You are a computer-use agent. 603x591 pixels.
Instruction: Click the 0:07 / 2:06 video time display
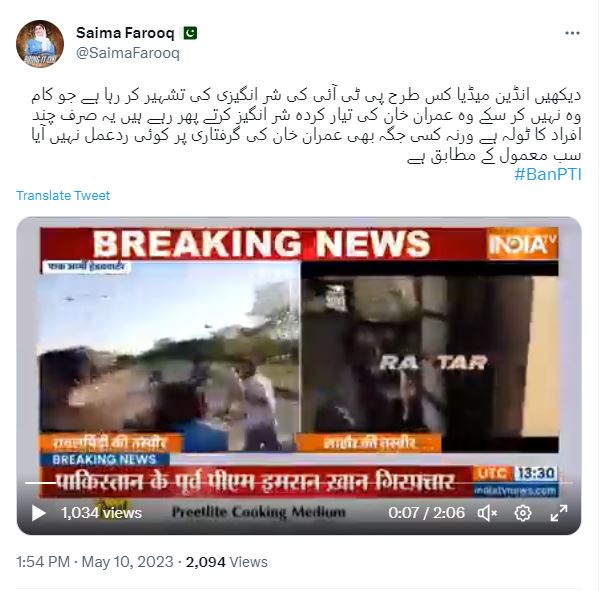(x=426, y=513)
